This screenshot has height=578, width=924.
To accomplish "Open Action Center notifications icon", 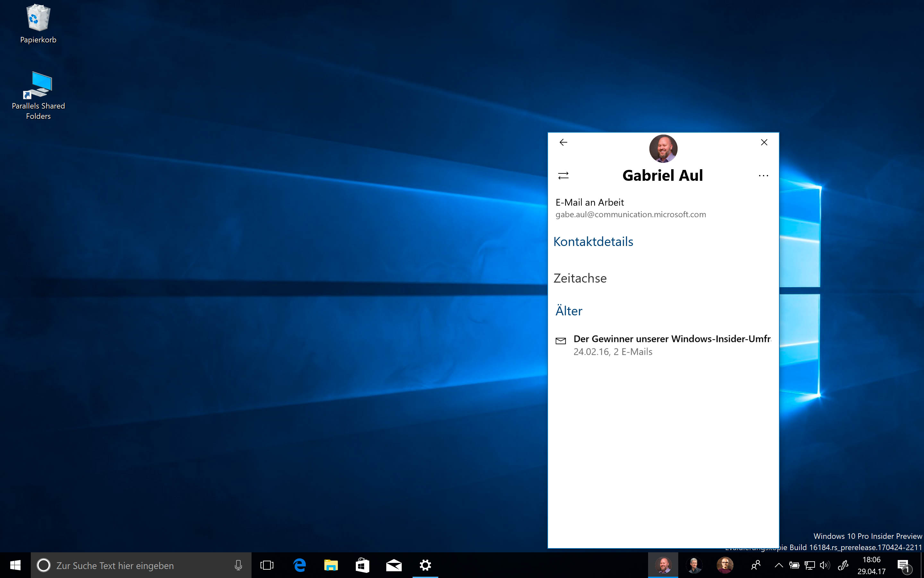I will [904, 565].
